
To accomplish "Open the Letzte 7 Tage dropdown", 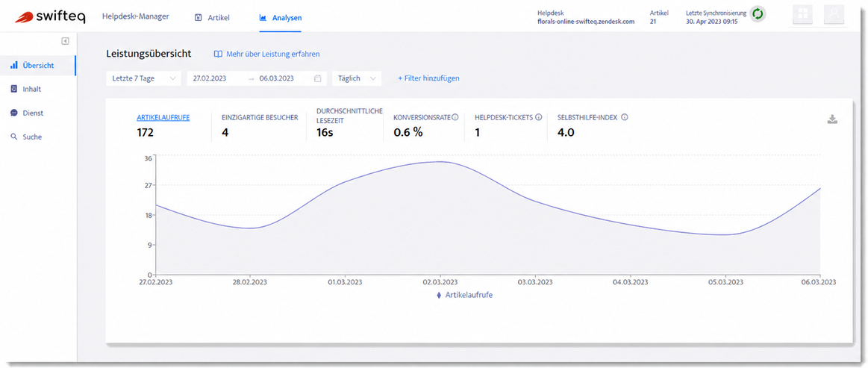I will pos(143,78).
